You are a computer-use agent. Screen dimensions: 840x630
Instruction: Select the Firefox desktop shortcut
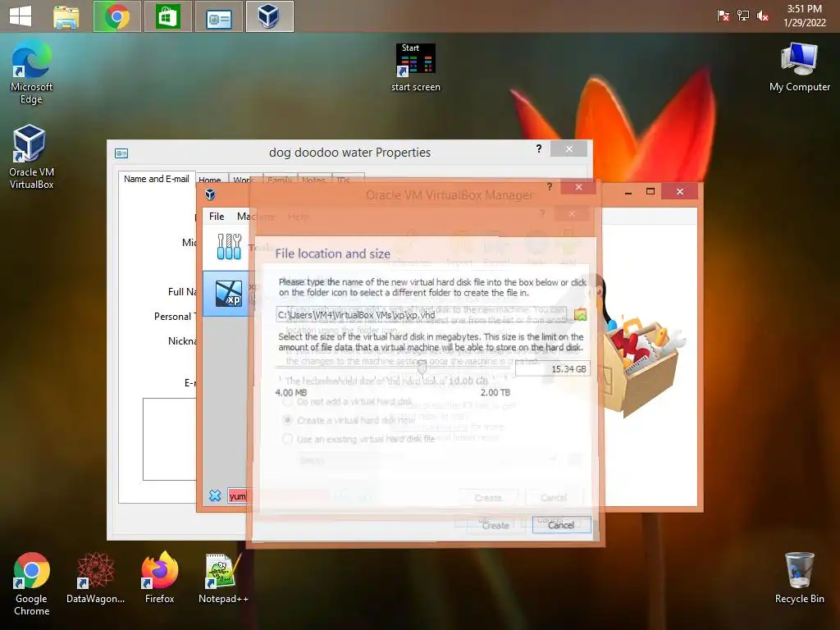pyautogui.click(x=160, y=578)
